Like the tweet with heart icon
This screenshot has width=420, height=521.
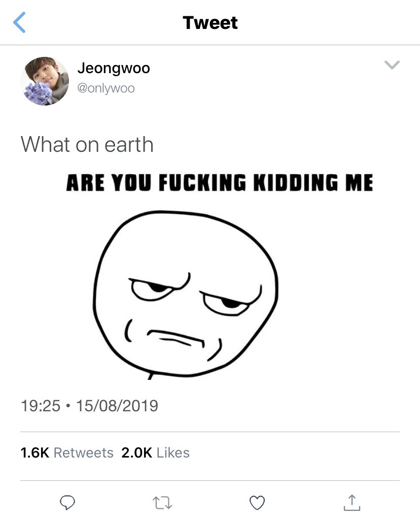(257, 502)
